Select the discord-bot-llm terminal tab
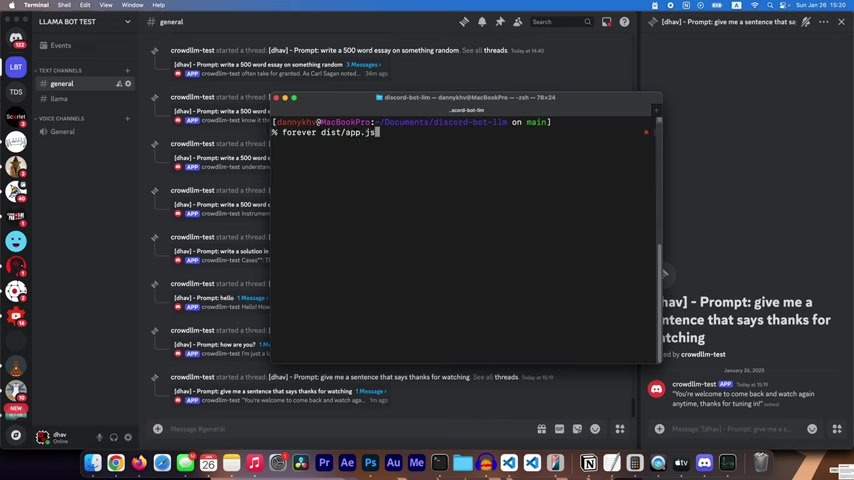854x480 pixels. 466,110
